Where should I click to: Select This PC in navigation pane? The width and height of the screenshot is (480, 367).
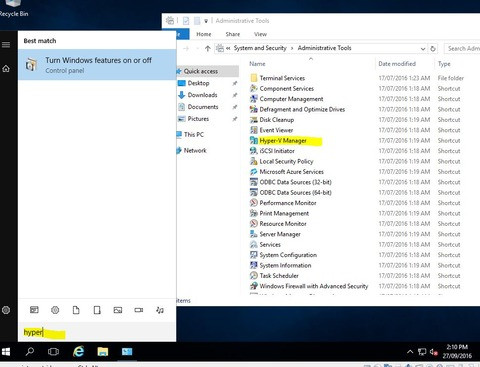pyautogui.click(x=193, y=134)
